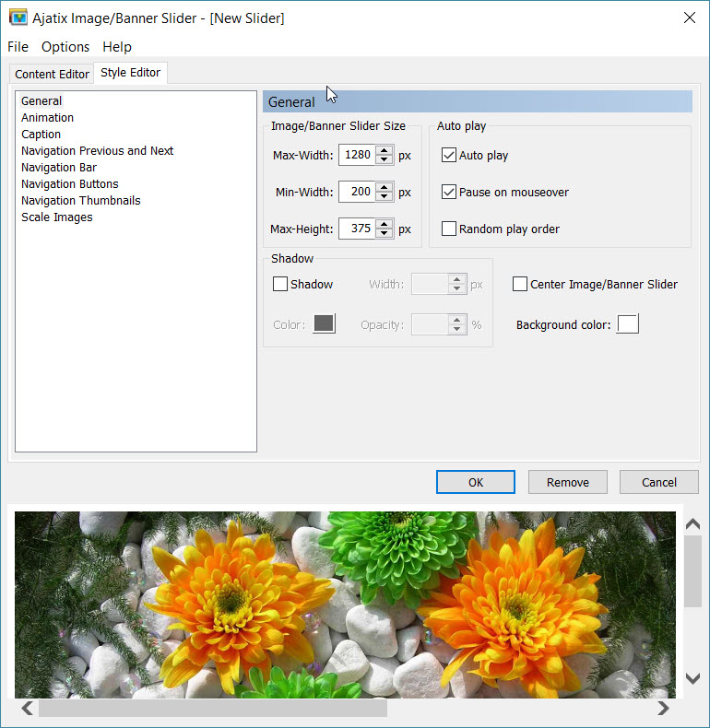The image size is (710, 728).
Task: Select Navigation Bar in the list
Action: pyautogui.click(x=59, y=168)
